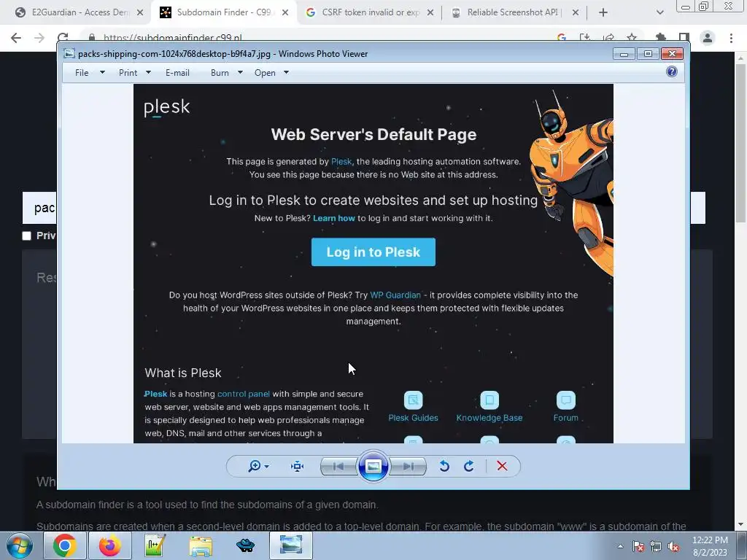This screenshot has width=747, height=560.
Task: Select the Subdomain Finder C99 tab
Action: (223, 12)
